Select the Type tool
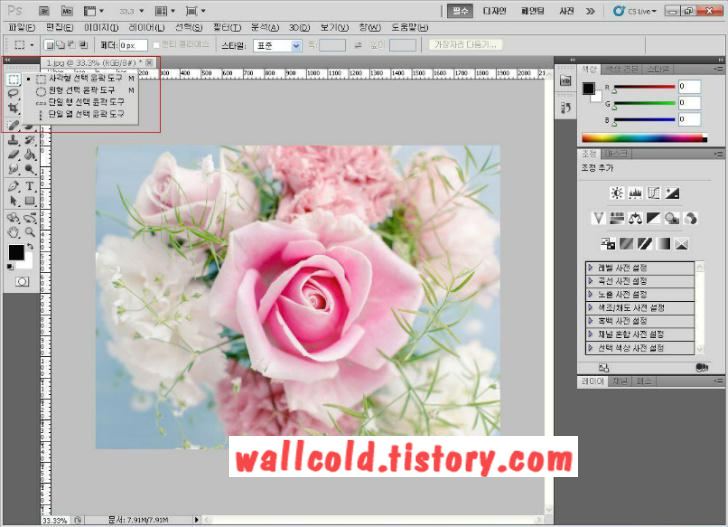The height and width of the screenshot is (527, 728). click(x=30, y=186)
